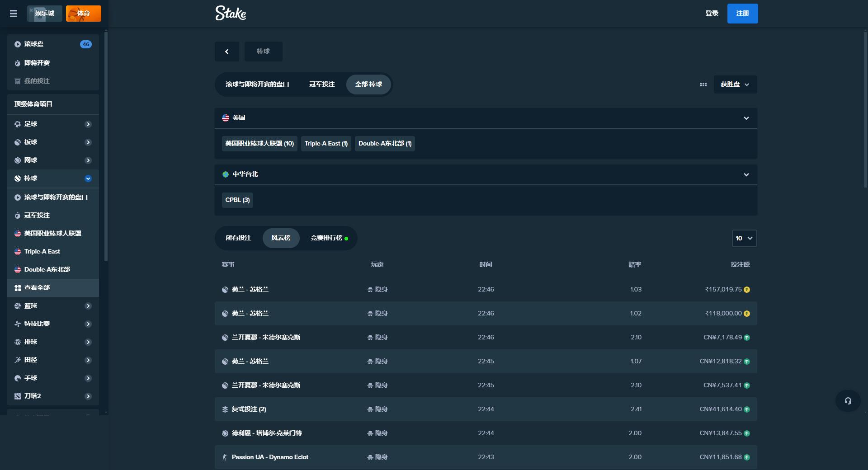Open the hamburger menu icon
Screen dimensions: 868x470
point(14,14)
